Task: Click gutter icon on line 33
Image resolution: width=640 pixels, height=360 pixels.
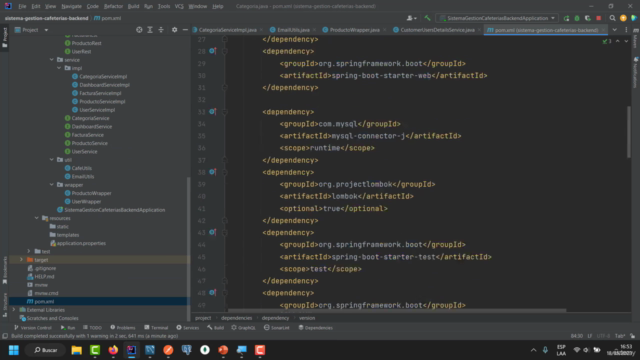Action: pyautogui.click(x=212, y=111)
